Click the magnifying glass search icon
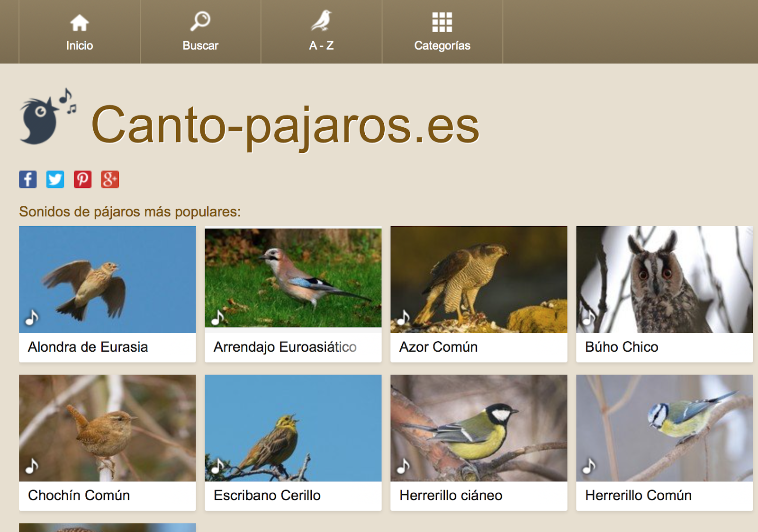Viewport: 758px width, 532px height. click(x=200, y=21)
